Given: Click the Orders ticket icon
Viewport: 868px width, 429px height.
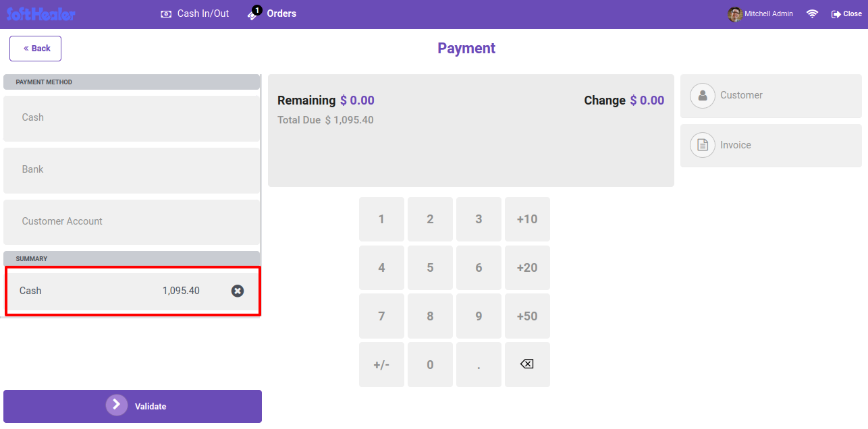Looking at the screenshot, I should (254, 13).
